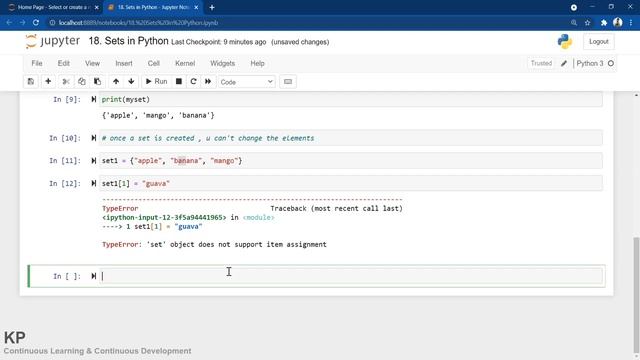640x360 pixels.
Task: Open the Cell menu
Action: tap(153, 63)
